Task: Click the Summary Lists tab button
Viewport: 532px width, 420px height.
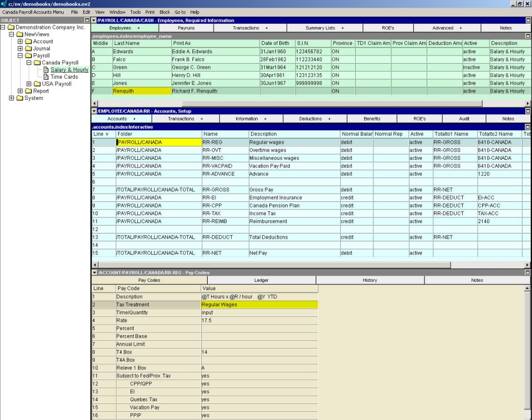Action: 325,28
